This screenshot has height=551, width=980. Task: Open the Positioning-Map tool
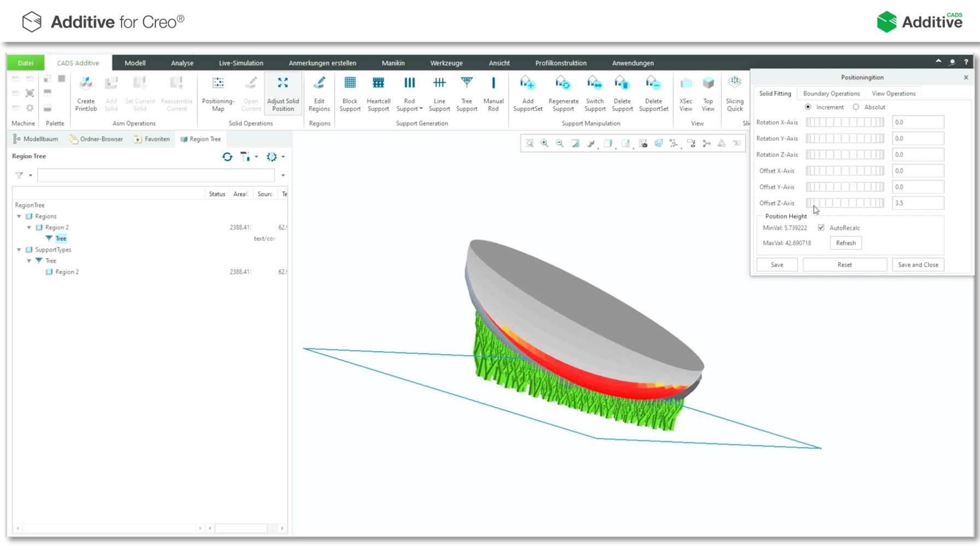218,93
